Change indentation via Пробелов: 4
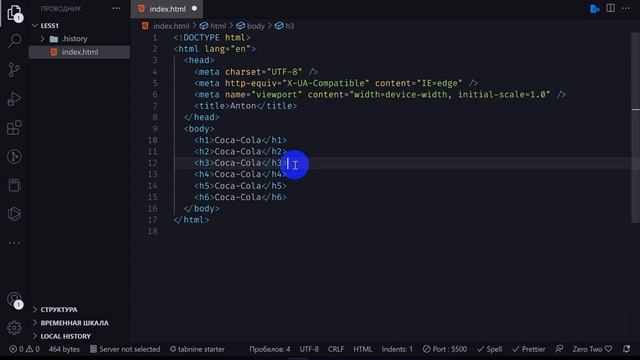The image size is (640, 360). coord(270,349)
